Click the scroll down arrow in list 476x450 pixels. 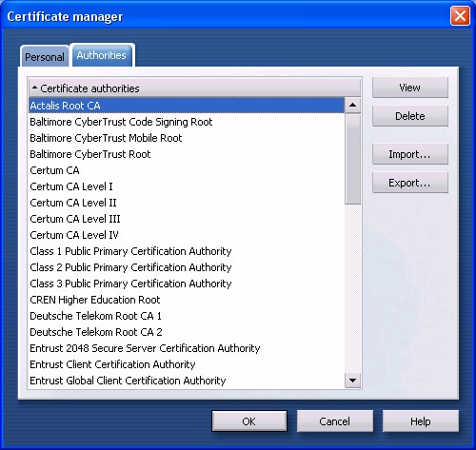(x=352, y=380)
